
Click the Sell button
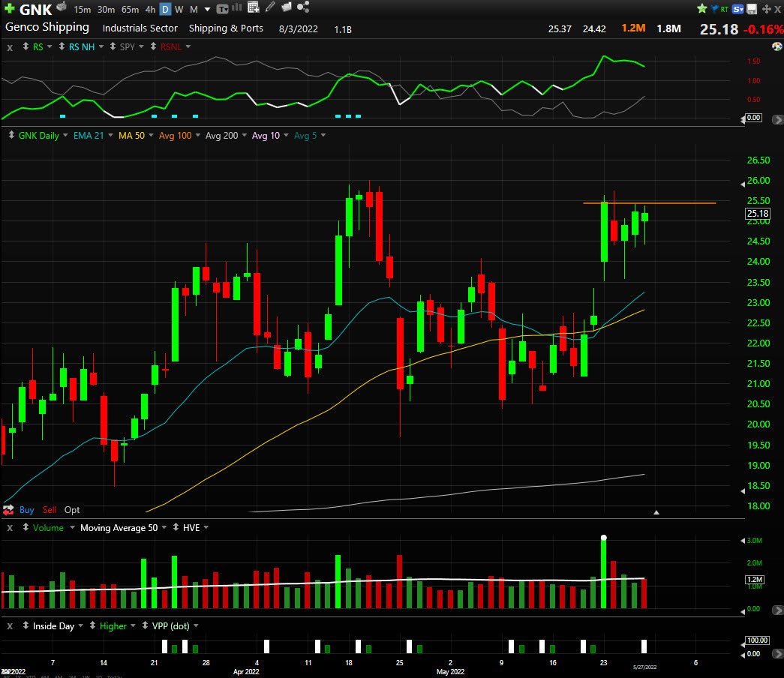pos(50,510)
